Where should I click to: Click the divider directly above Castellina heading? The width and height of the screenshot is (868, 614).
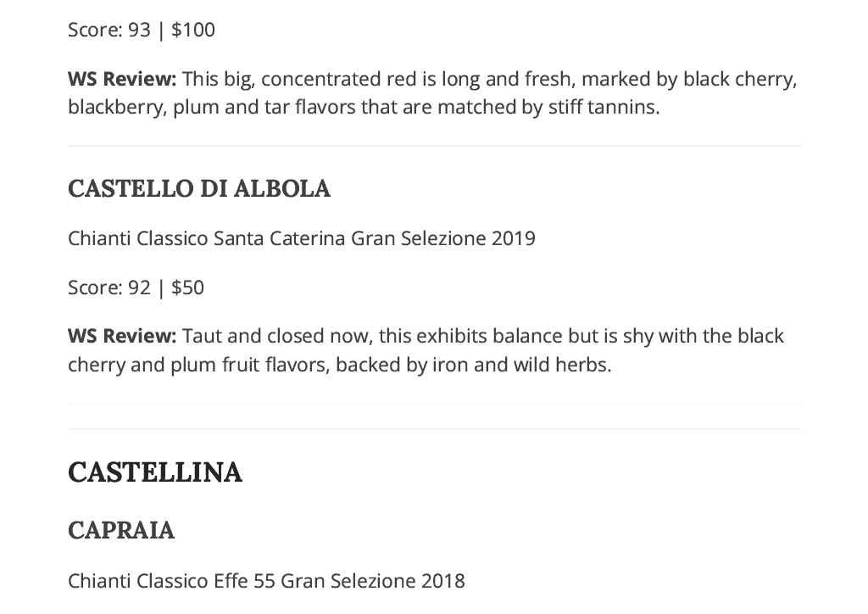(435, 429)
